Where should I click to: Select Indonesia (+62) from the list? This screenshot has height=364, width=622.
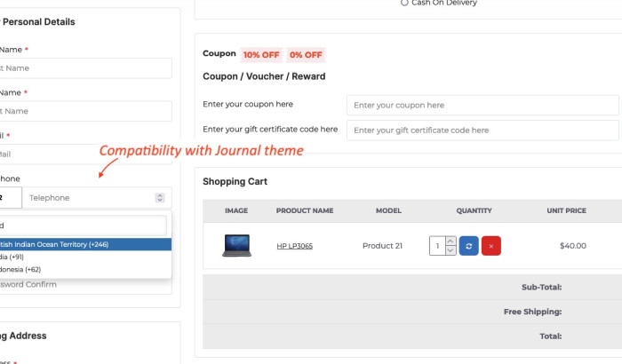pos(85,269)
